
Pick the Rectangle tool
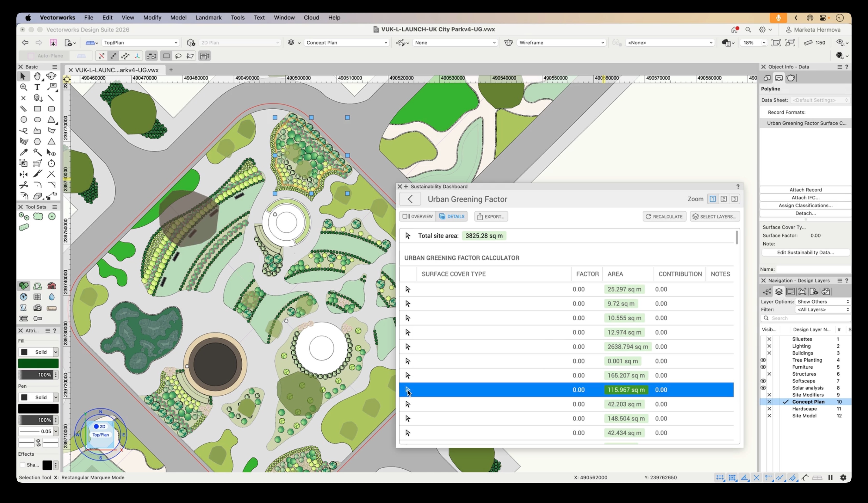37,109
